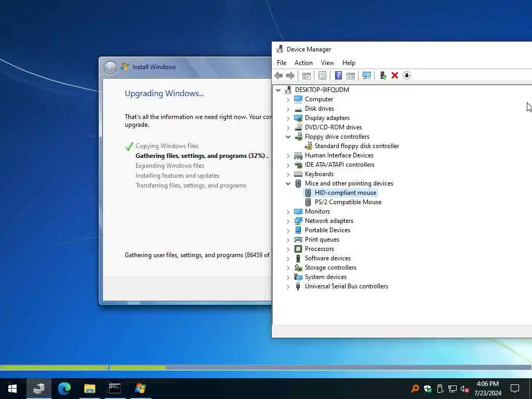The image size is (532, 399).
Task: Toggle the show/hide console tree toolbar icon
Action: [307, 75]
